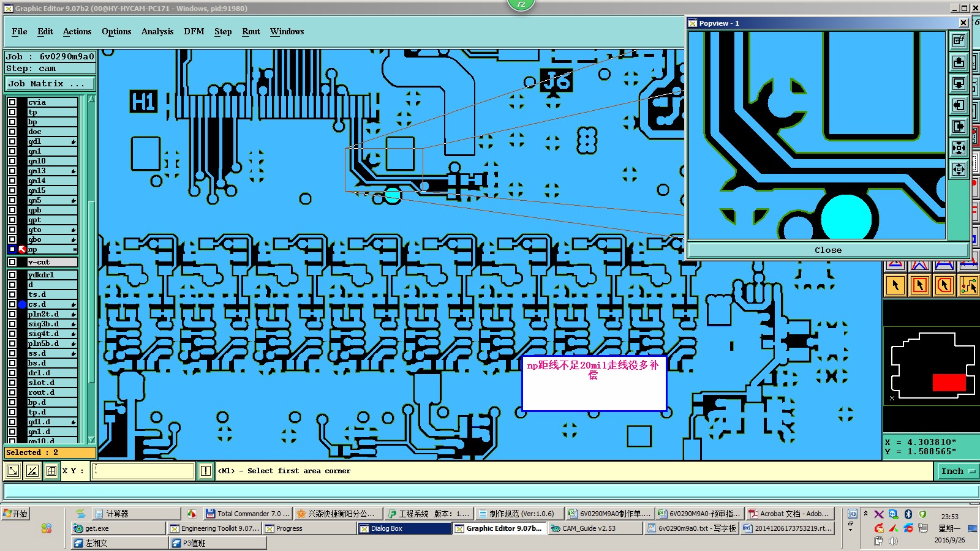980x551 pixels.
Task: Open the Calculator taskbar item
Action: [x=136, y=514]
